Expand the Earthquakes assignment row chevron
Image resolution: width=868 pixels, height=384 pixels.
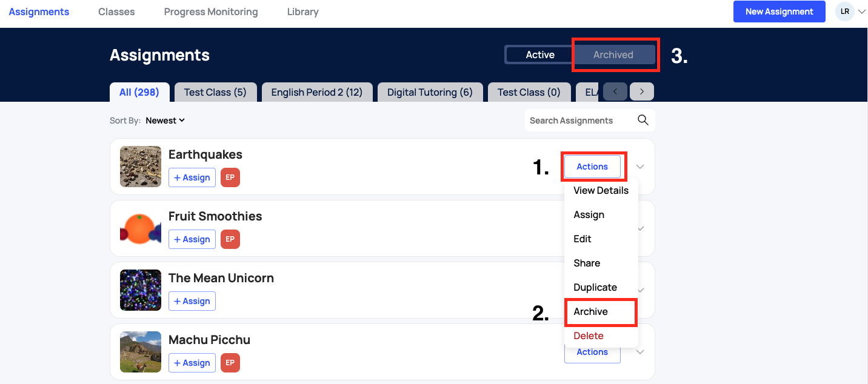coord(639,167)
